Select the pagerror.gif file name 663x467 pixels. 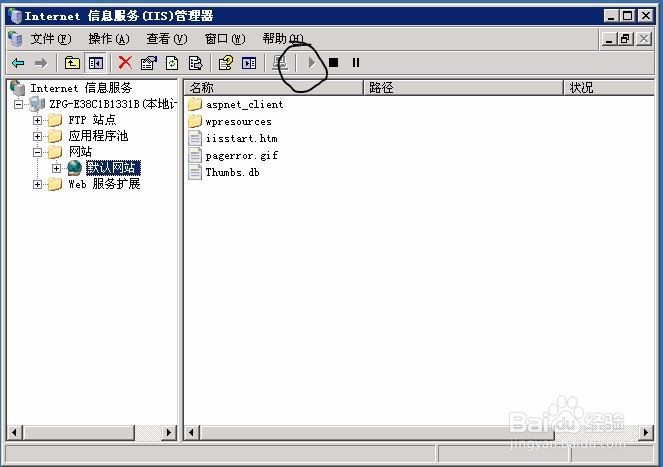(241, 156)
